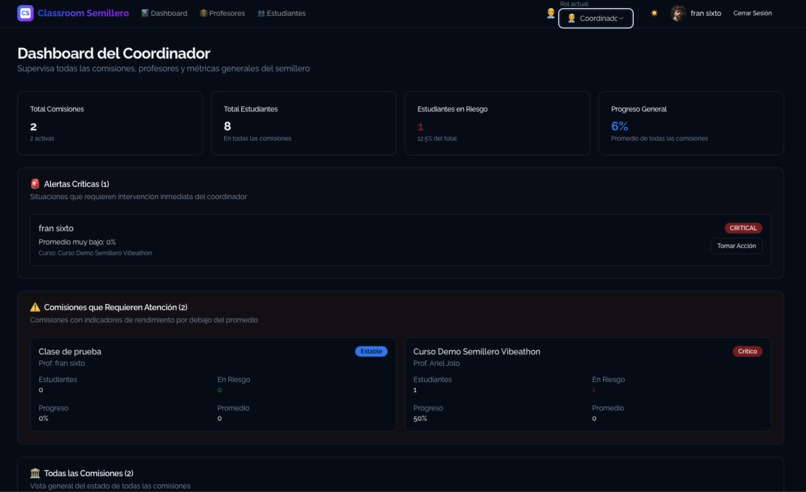The height and width of the screenshot is (492, 806).
Task: Click the fran sixto profile avatar
Action: pyautogui.click(x=678, y=13)
